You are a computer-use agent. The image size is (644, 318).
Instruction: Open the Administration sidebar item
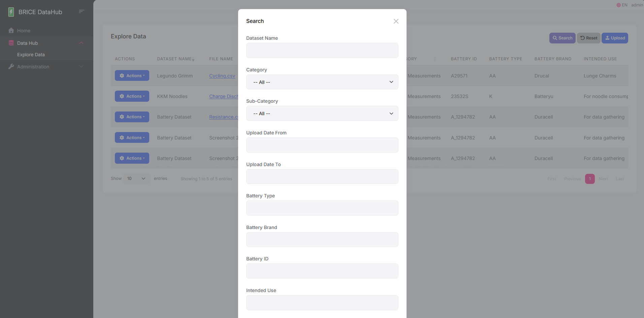pos(33,66)
